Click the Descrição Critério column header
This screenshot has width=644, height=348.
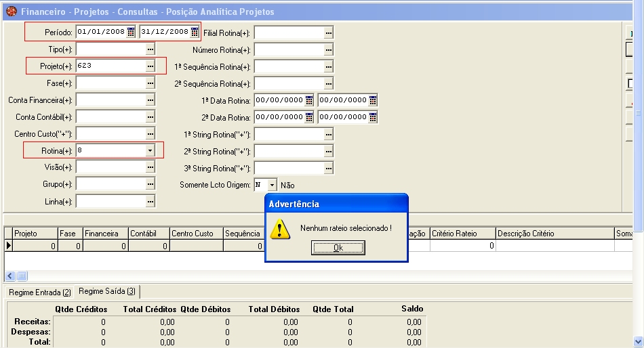pos(555,234)
